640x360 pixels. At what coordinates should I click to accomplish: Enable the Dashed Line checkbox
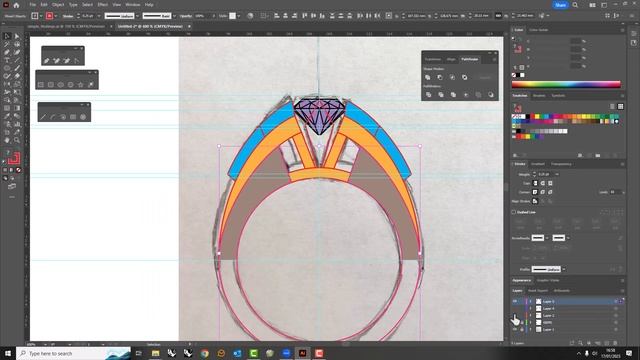[514, 212]
